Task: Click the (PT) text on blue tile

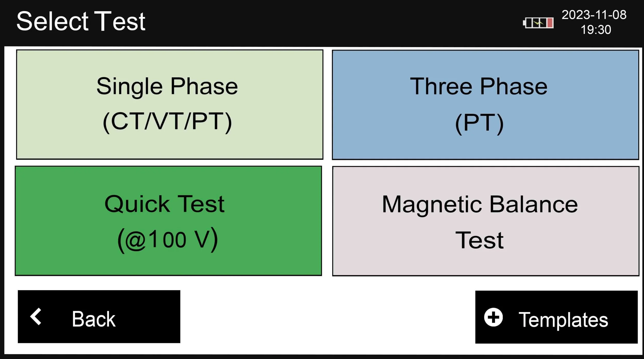Action: click(x=479, y=123)
